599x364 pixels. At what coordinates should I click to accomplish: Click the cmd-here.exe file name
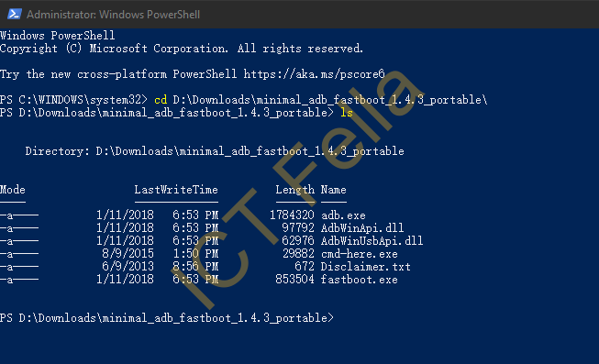pos(359,254)
